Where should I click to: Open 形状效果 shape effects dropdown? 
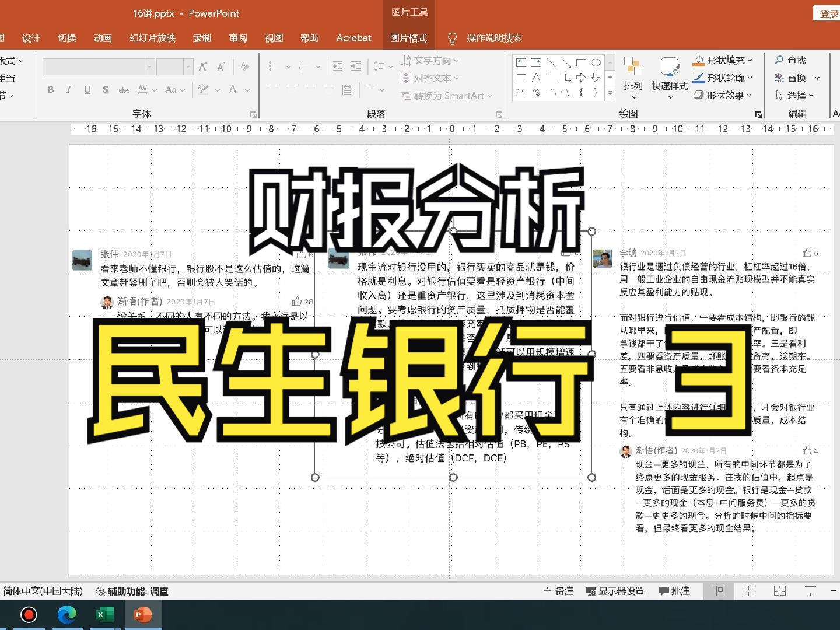723,95
